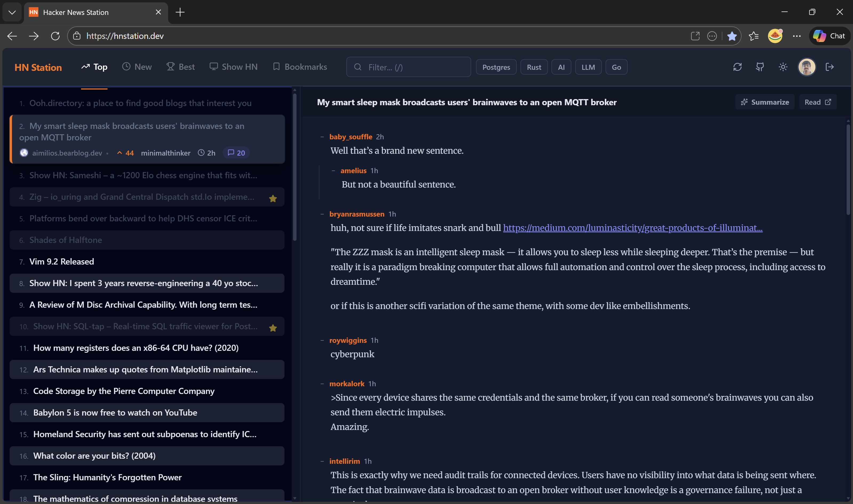Select the Vim 9.2 Released story
The image size is (853, 504).
(x=147, y=262)
